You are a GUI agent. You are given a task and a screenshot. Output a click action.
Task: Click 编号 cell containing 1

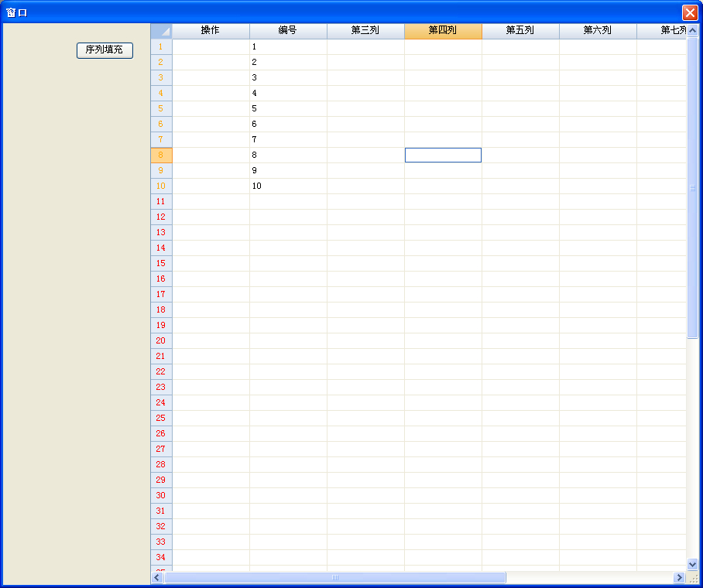(288, 46)
